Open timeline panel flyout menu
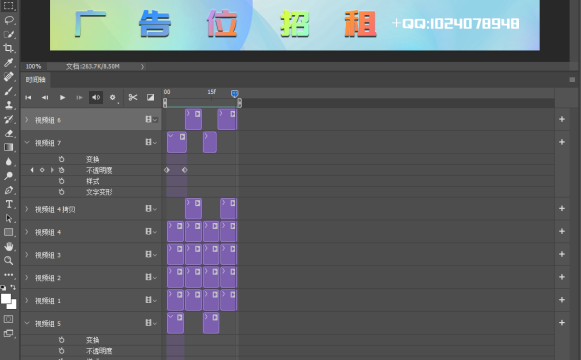The image size is (581, 360). (x=572, y=80)
